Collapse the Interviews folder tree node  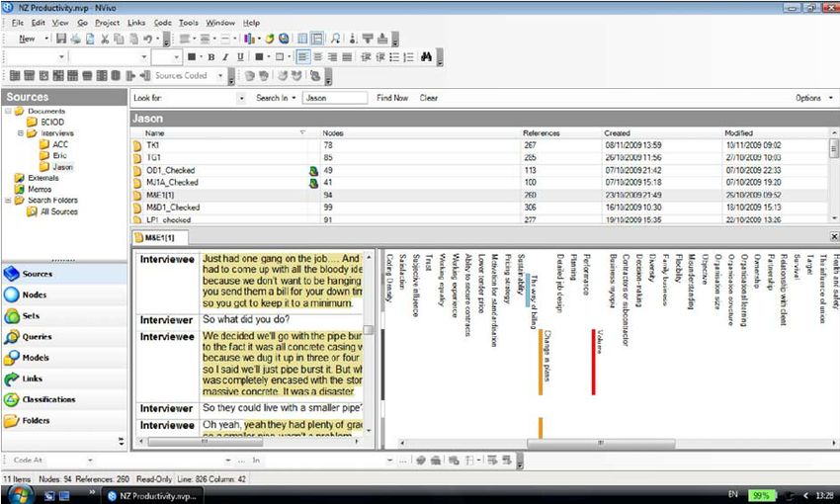pos(21,132)
